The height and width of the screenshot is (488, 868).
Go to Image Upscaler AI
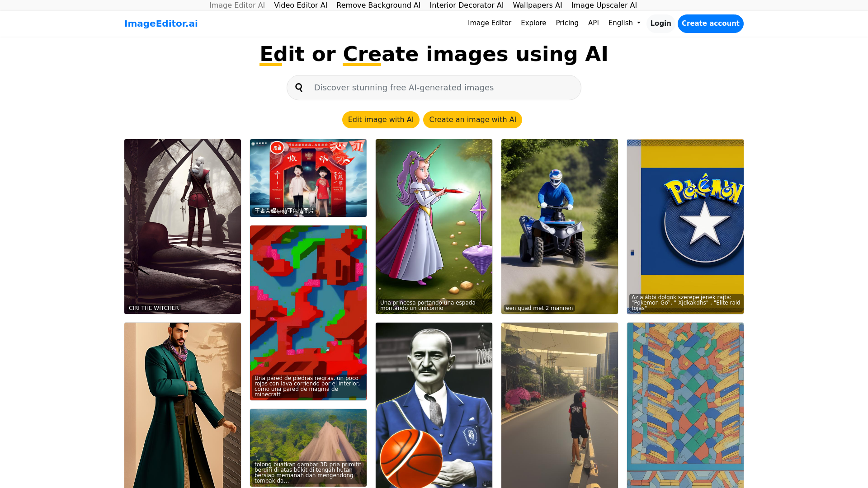604,5
